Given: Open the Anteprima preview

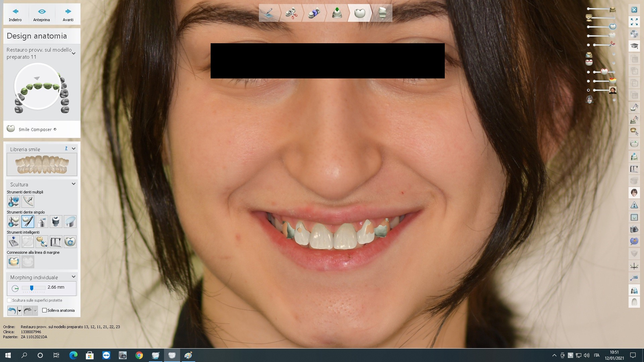Looking at the screenshot, I should click(42, 15).
